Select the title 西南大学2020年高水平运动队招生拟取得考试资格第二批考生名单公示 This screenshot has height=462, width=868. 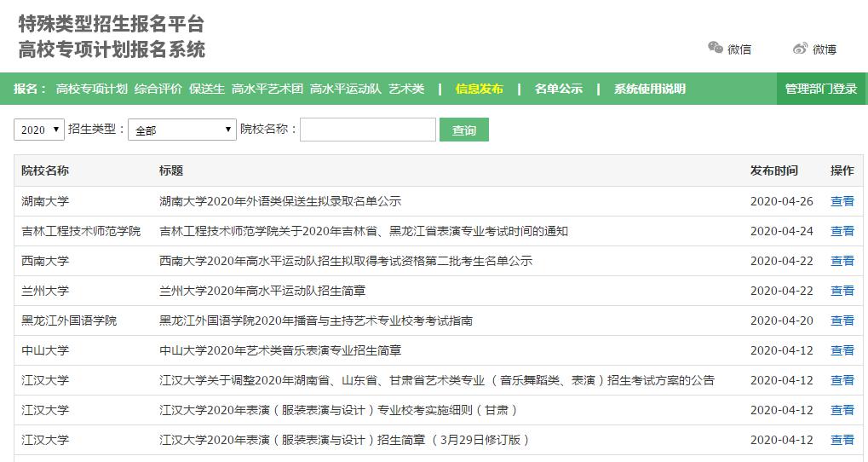(346, 261)
